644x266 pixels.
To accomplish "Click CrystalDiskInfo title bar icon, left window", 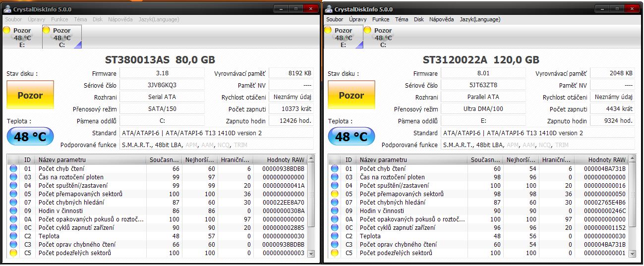I will [x=8, y=9].
